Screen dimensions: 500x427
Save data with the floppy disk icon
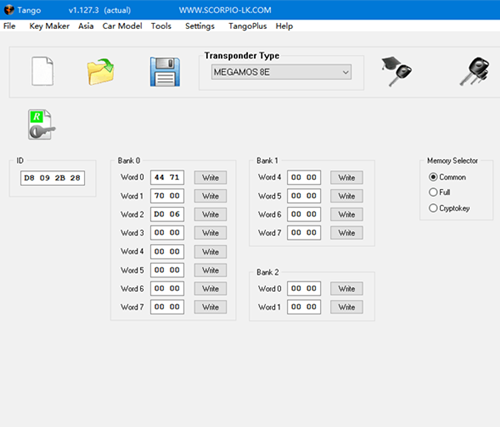coord(165,72)
